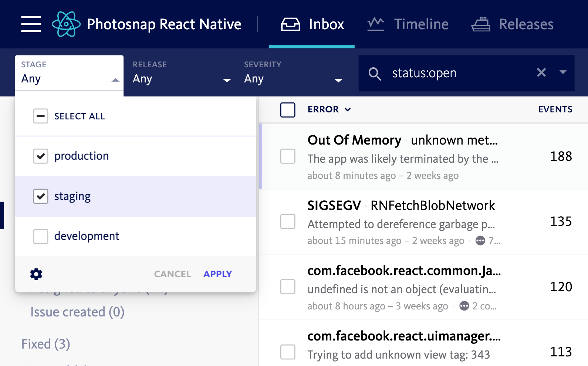Select the Out Of Memory error checkbox
588x366 pixels.
coord(288,156)
